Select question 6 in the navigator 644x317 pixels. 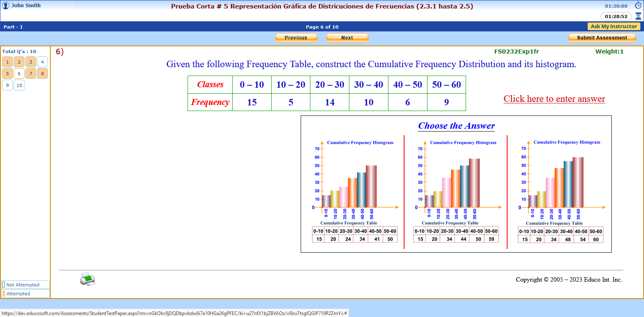coord(19,74)
